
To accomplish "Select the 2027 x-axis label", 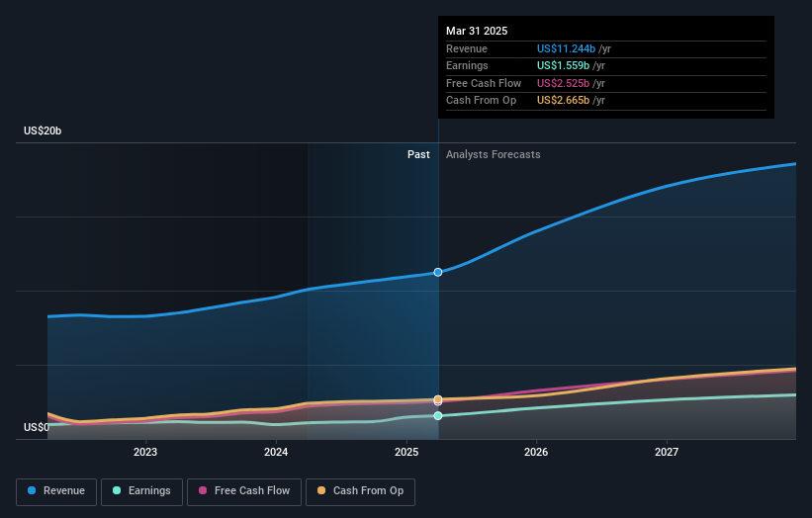I will click(x=667, y=453).
